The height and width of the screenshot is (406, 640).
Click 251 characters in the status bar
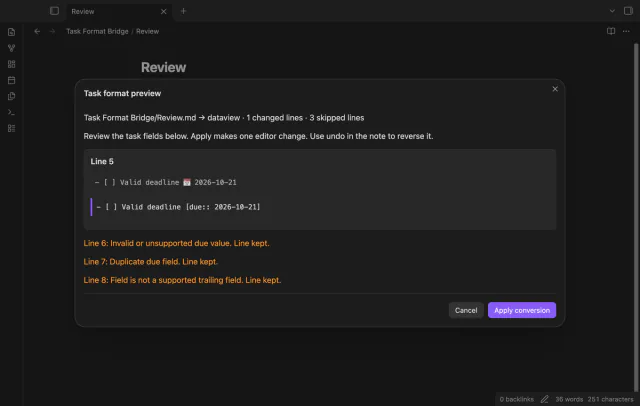pos(610,399)
